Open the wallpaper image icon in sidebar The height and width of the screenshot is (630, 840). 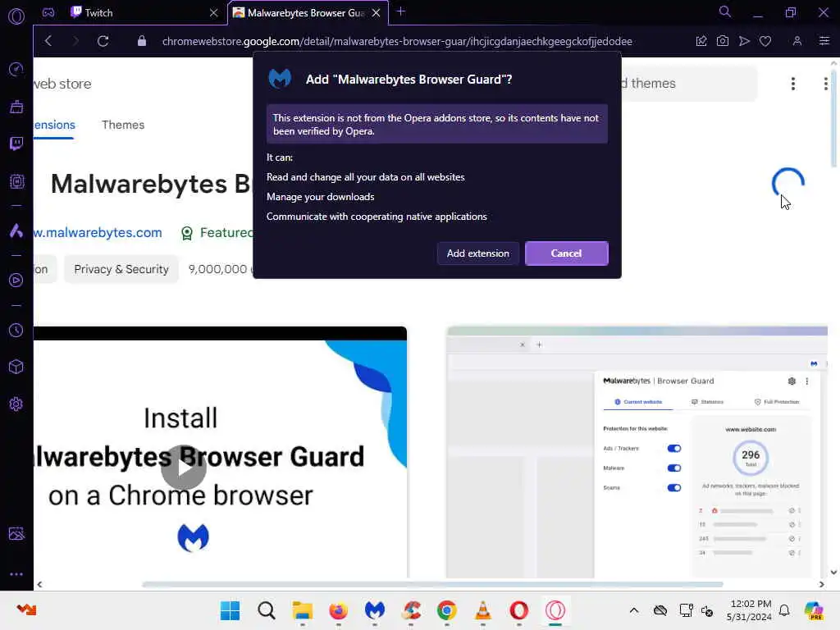pyautogui.click(x=16, y=533)
